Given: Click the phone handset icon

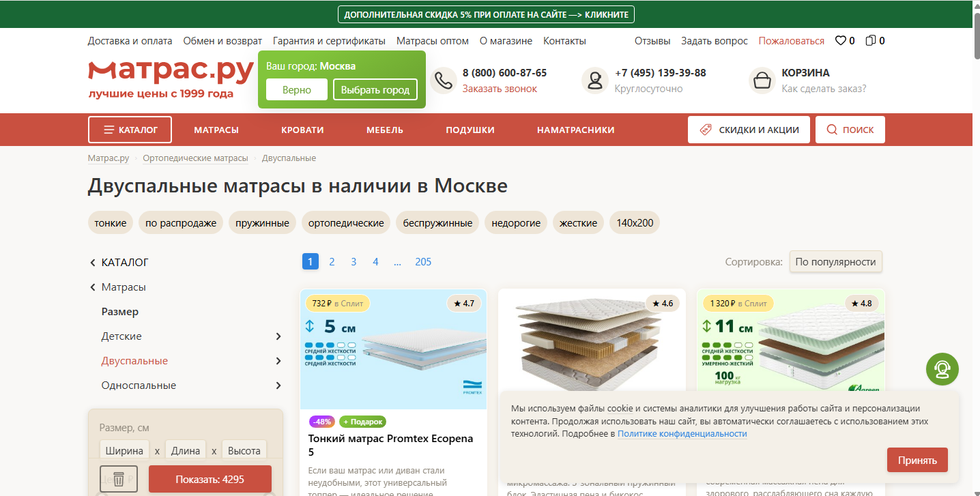Looking at the screenshot, I should point(444,81).
